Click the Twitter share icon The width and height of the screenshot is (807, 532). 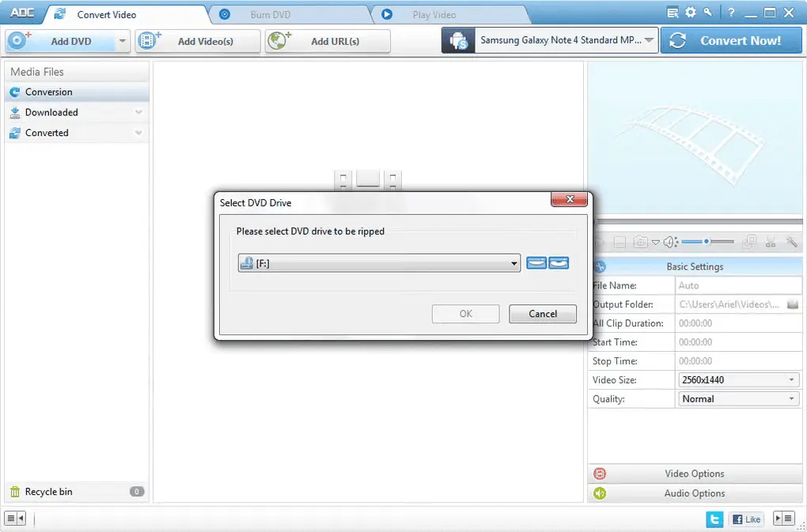714,519
